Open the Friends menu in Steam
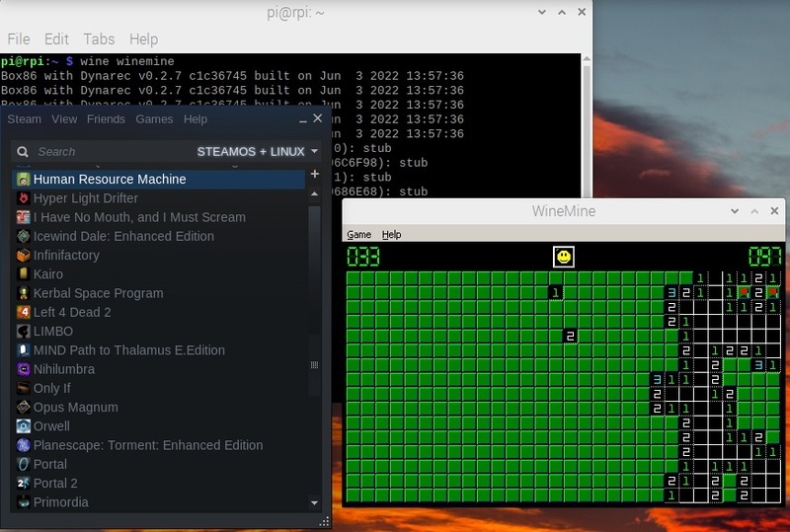This screenshot has height=532, width=790. (x=106, y=119)
